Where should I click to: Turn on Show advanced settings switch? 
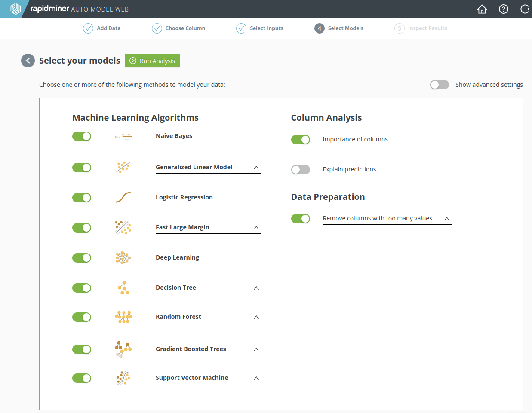tap(439, 85)
